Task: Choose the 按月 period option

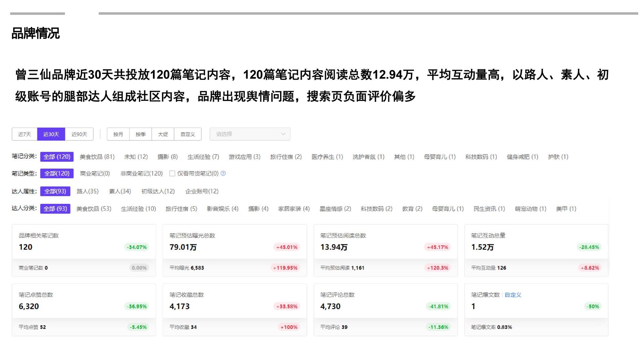Action: pos(118,134)
